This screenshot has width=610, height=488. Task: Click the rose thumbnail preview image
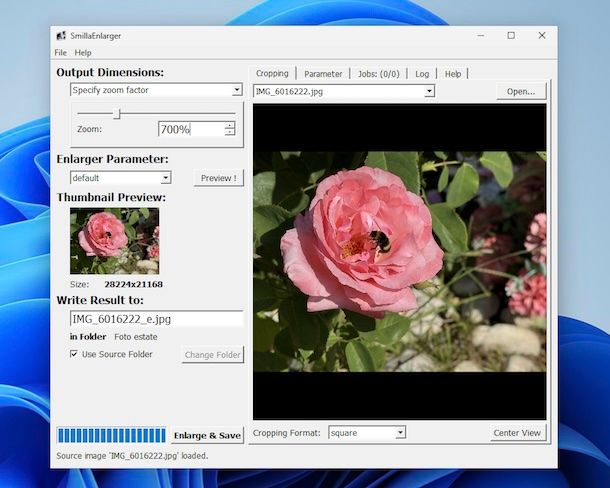tap(114, 241)
